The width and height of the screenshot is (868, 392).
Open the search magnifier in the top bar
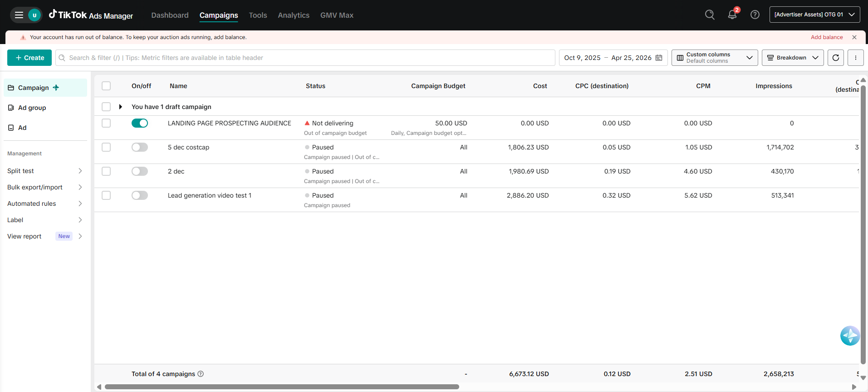point(710,15)
